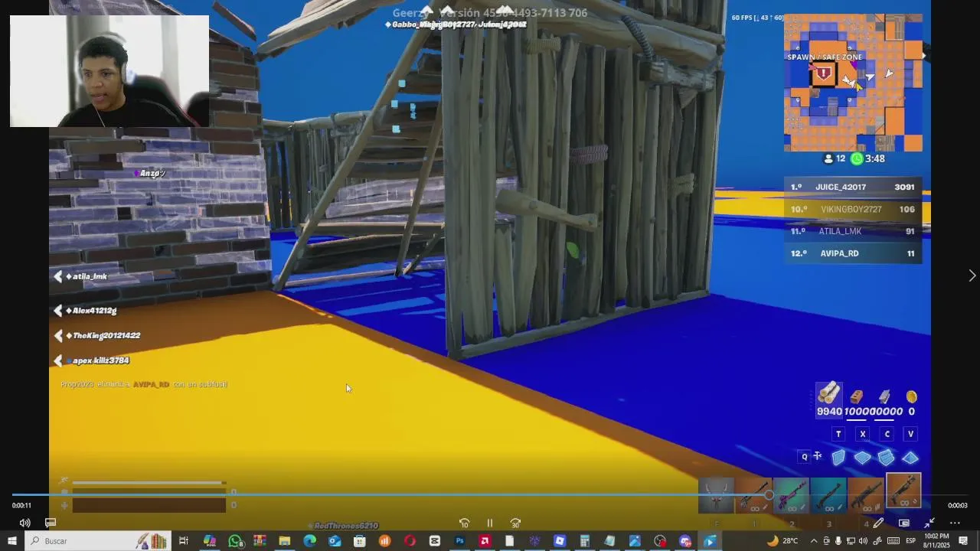
Task: Select the active media player taskbar icon
Action: pos(710,541)
